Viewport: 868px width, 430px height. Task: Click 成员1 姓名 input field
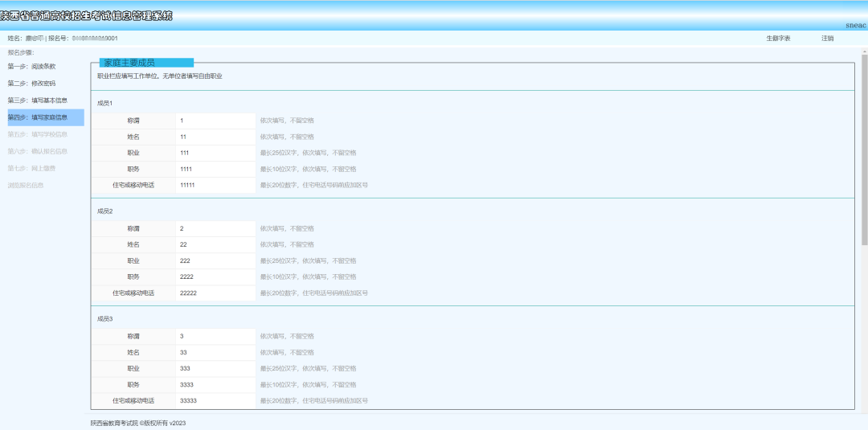215,137
